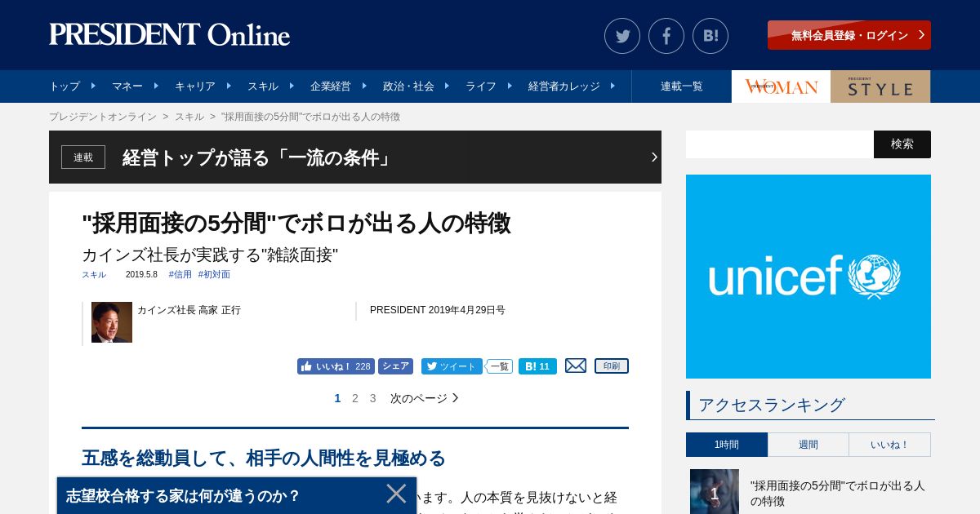This screenshot has width=980, height=514.
Task: Click the arrow chevron on series banner
Action: point(654,157)
